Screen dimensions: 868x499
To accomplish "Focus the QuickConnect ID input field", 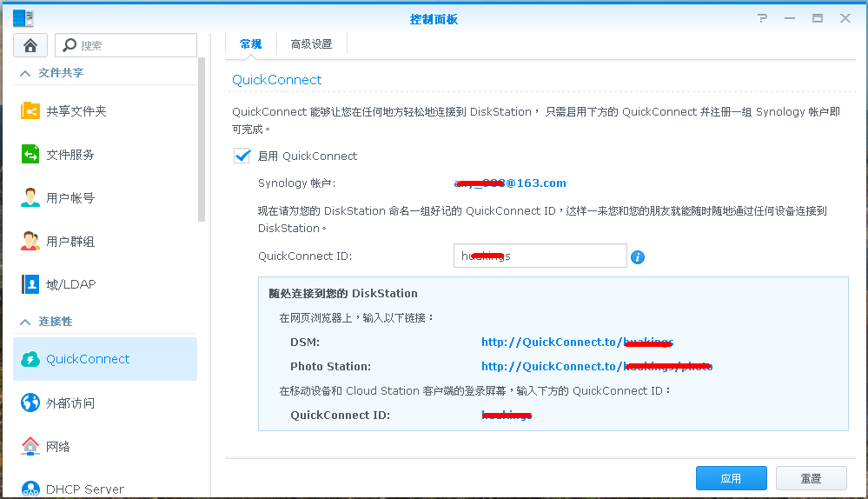I will coord(540,256).
